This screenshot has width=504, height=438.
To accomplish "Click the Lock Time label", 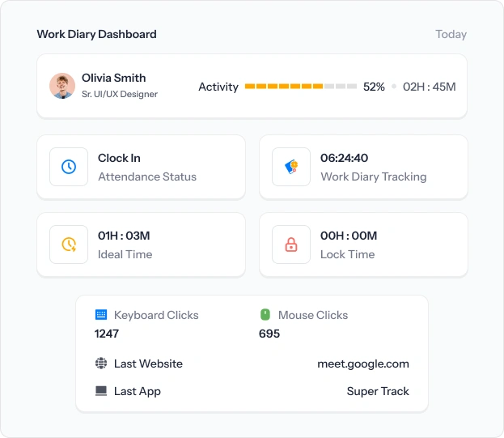I will [x=348, y=254].
